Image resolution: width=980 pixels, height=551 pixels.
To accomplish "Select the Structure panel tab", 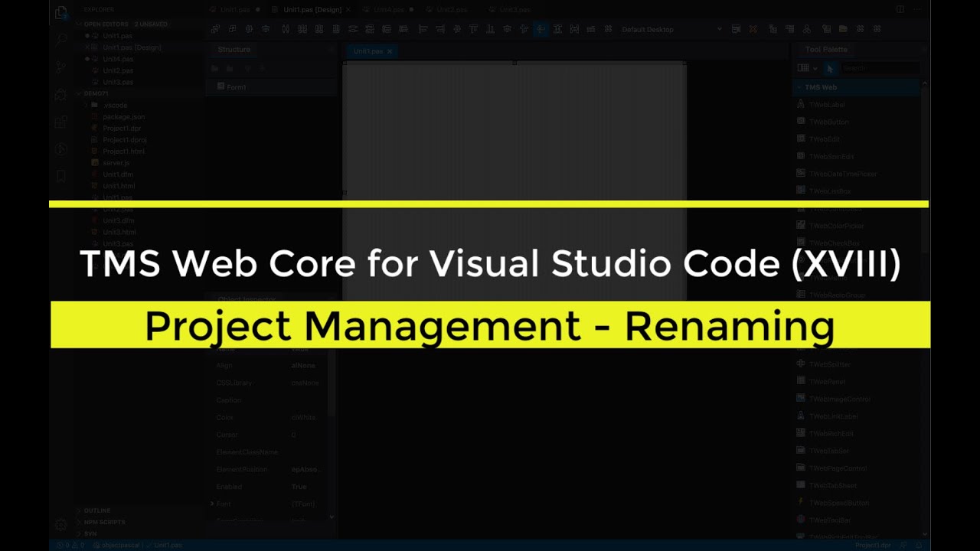I will [x=234, y=49].
